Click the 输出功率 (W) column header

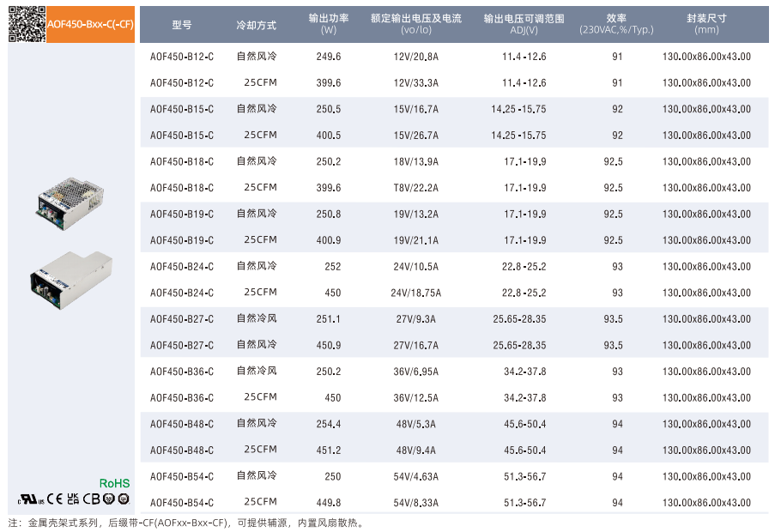click(329, 24)
